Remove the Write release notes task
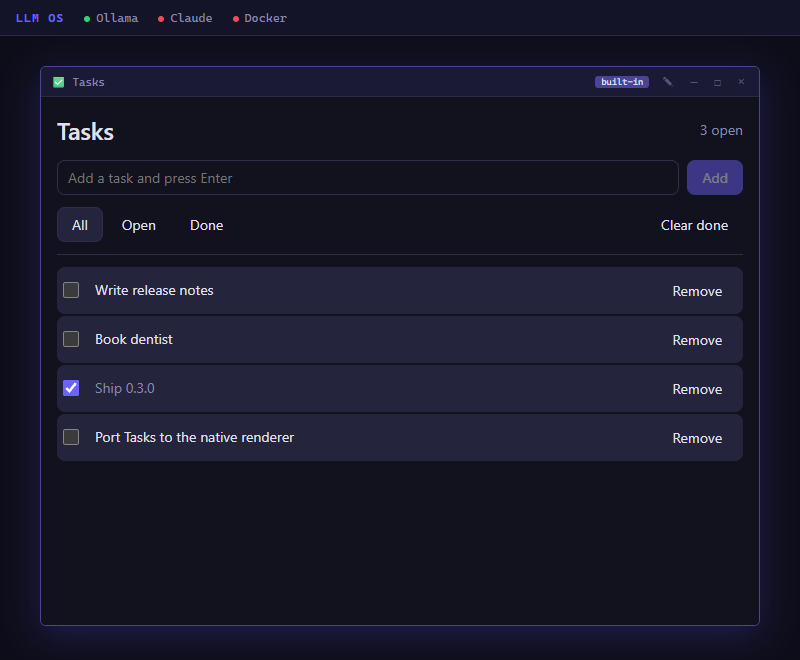 pyautogui.click(x=697, y=291)
